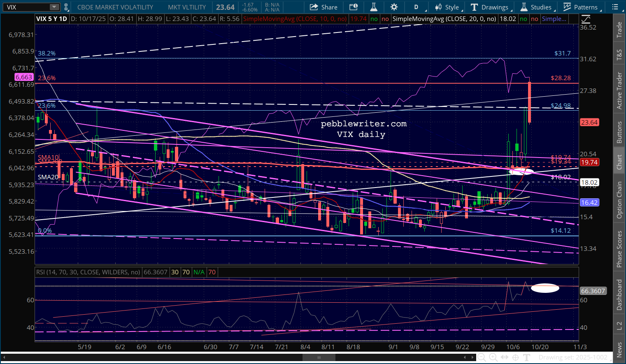
Task: Zoom in using the plus magnifier
Action: (493, 357)
